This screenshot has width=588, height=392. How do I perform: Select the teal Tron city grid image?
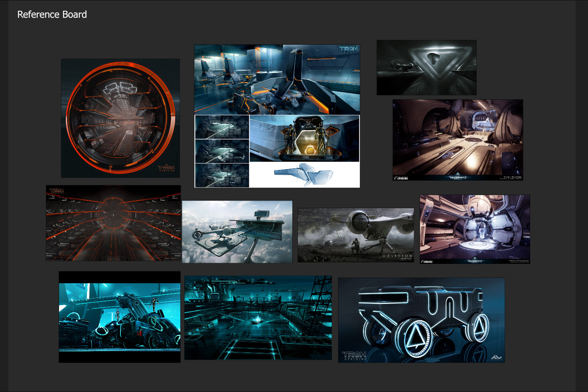point(258,317)
